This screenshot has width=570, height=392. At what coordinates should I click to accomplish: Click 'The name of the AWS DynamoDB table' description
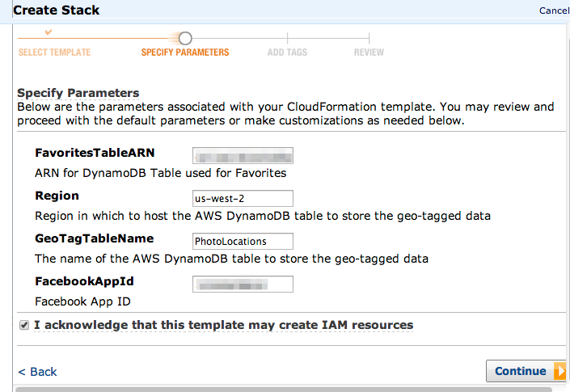tap(231, 259)
